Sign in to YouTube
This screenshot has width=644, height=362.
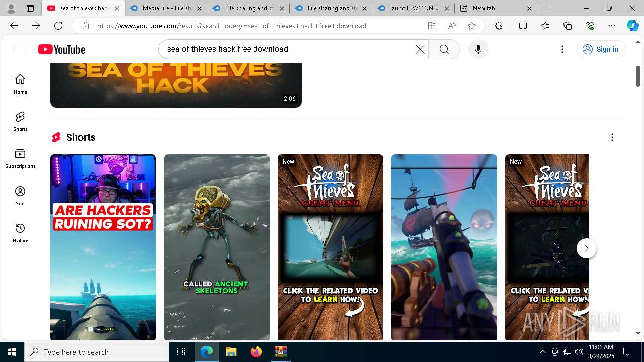[601, 49]
